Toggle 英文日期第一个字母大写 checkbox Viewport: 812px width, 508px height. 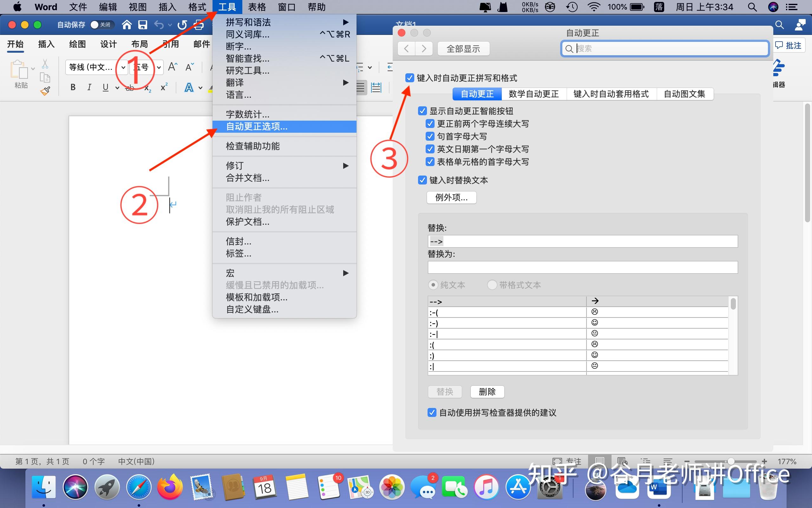[x=430, y=149]
